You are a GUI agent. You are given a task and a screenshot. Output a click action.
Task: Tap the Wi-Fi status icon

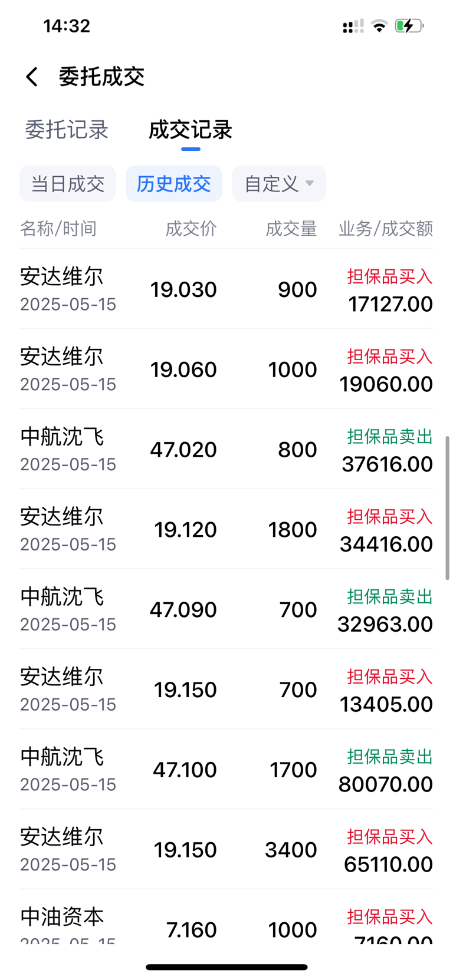[379, 26]
